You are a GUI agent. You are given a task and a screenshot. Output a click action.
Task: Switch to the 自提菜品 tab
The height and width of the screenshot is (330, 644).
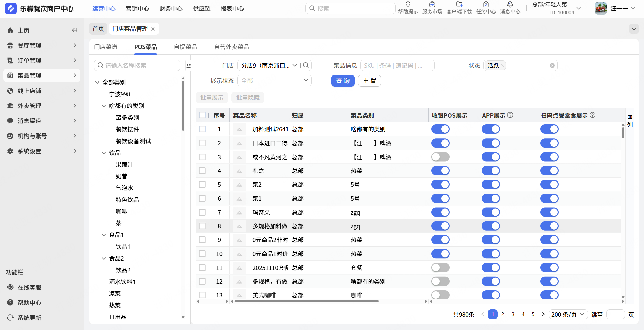185,47
